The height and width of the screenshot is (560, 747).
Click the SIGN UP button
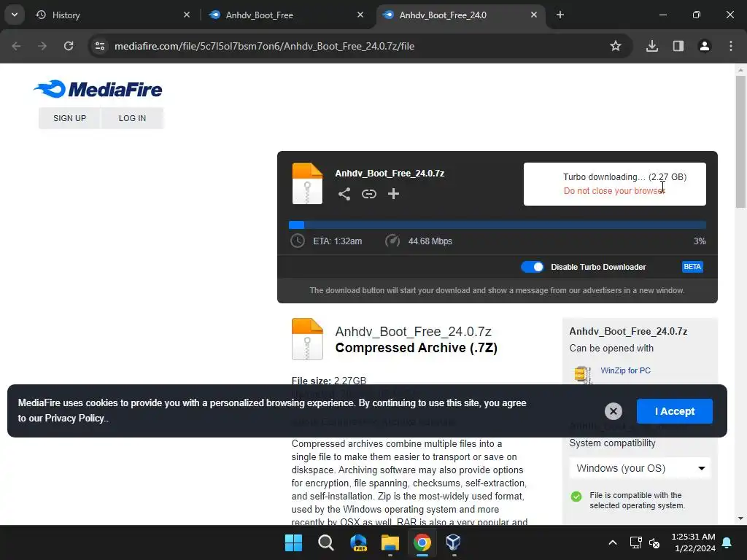pyautogui.click(x=69, y=118)
